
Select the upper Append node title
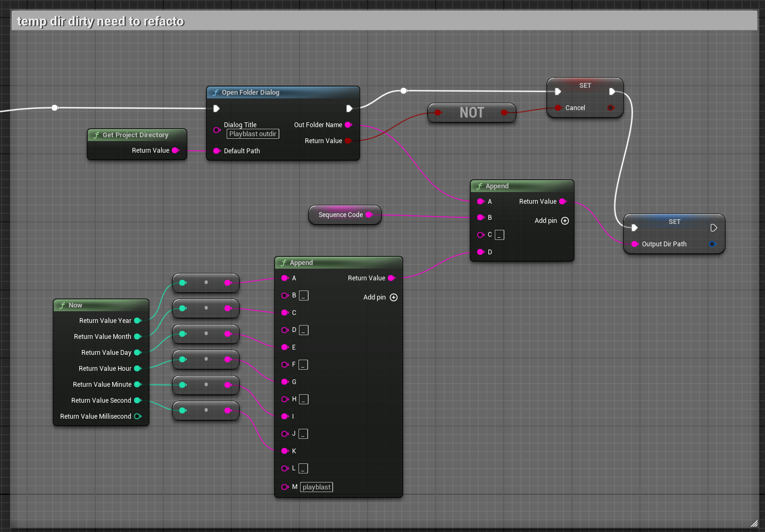click(x=497, y=186)
